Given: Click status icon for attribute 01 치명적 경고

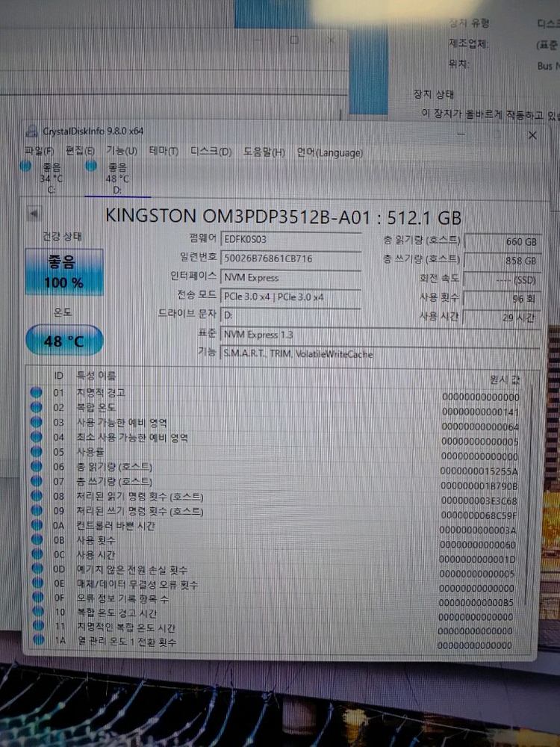Looking at the screenshot, I should pos(36,393).
